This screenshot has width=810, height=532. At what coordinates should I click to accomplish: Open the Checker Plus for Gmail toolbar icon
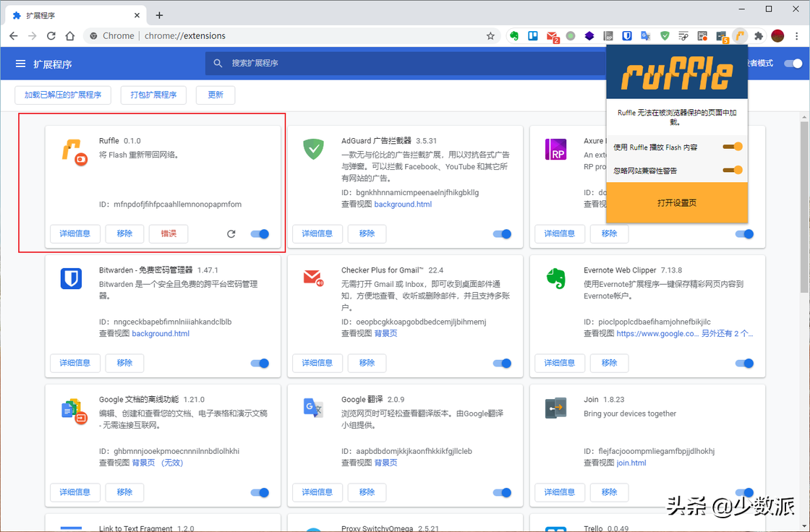553,36
